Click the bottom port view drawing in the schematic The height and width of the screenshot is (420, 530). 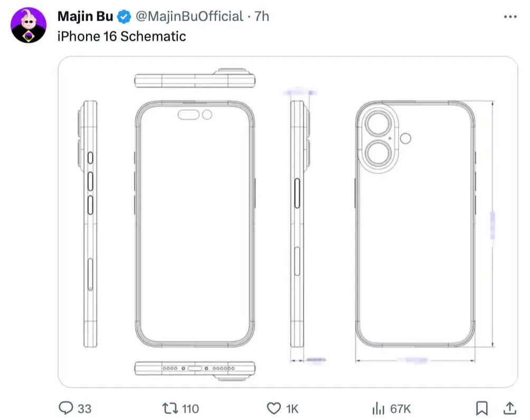pyautogui.click(x=194, y=368)
